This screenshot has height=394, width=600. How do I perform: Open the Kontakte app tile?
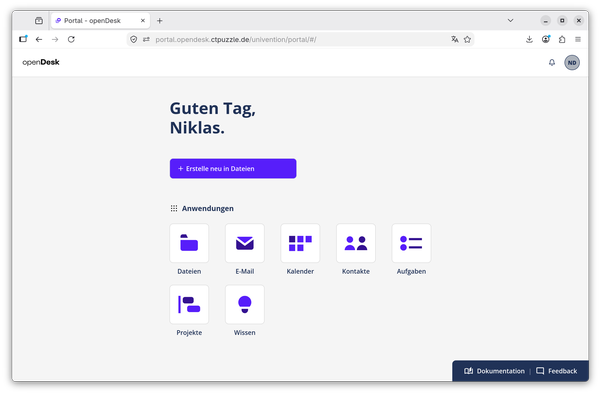(x=356, y=243)
